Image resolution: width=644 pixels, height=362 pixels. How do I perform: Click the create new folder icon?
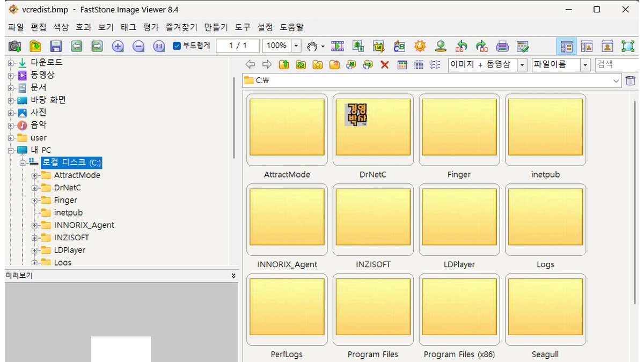[334, 65]
